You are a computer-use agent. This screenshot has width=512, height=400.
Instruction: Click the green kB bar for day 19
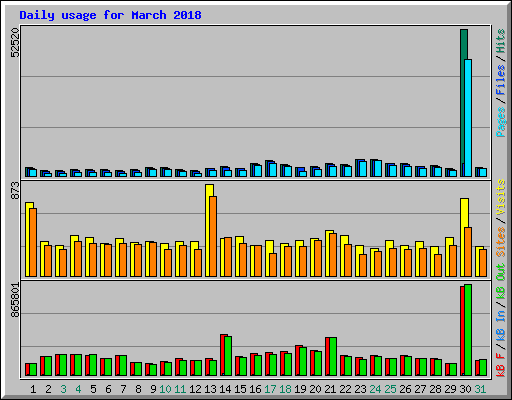[x=303, y=362]
